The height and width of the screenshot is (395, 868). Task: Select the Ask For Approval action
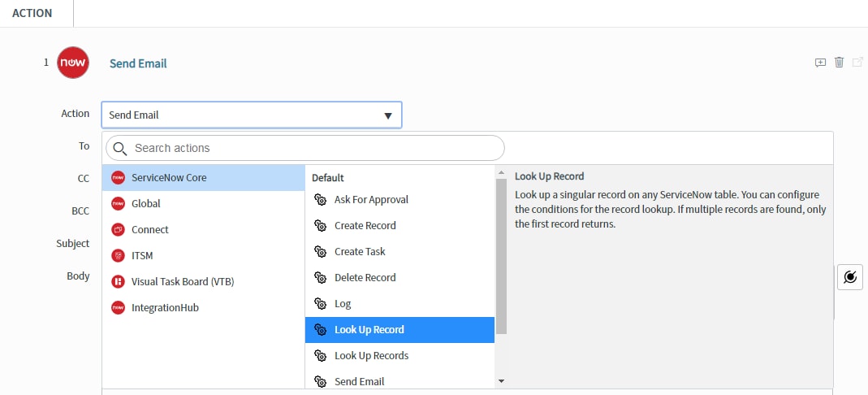coord(399,199)
